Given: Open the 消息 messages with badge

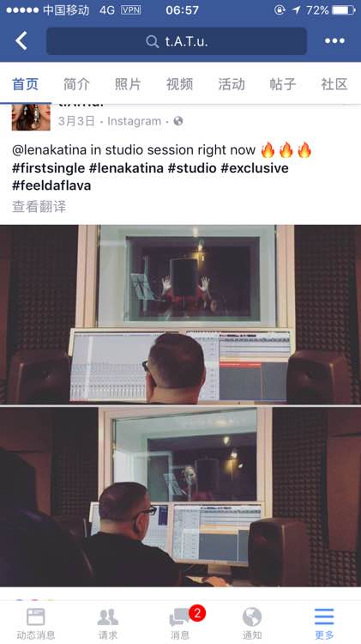Looking at the screenshot, I should click(x=180, y=623).
